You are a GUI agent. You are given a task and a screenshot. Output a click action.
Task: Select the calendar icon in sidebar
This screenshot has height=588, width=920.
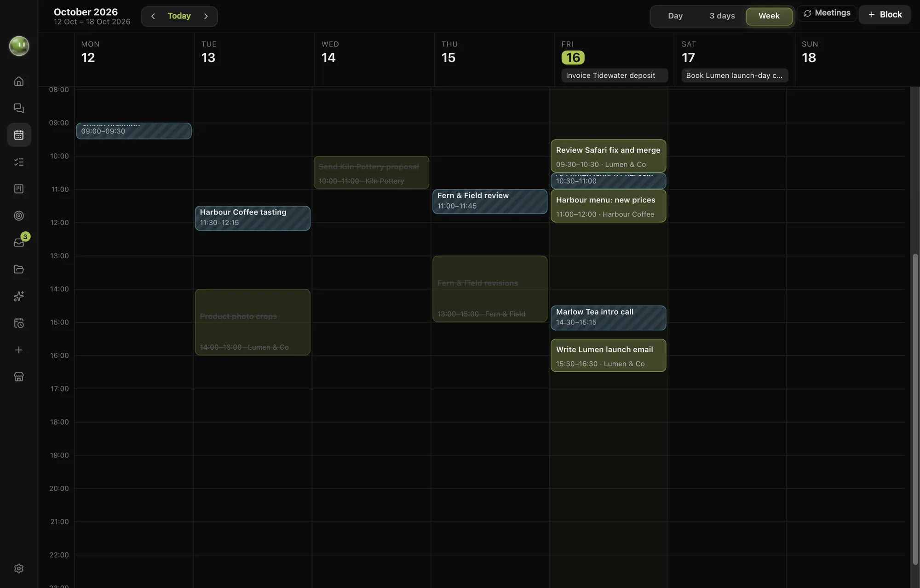click(19, 135)
